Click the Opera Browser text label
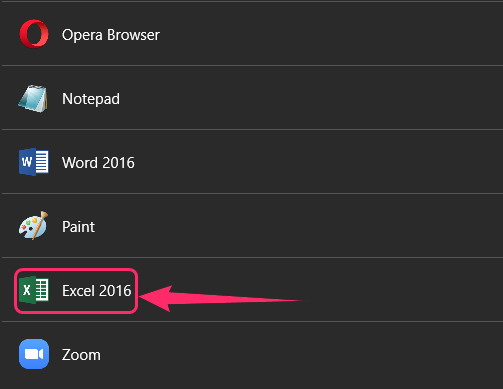The height and width of the screenshot is (389, 503). (x=111, y=35)
